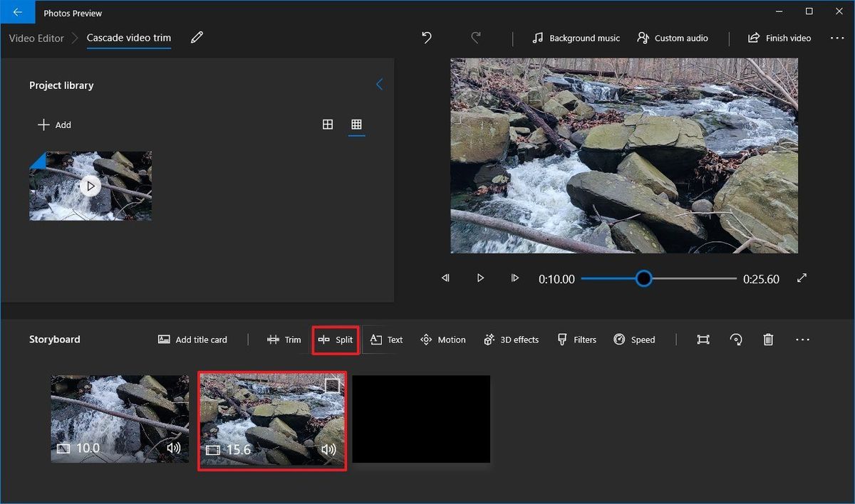Open the storyboard more options menu
855x504 pixels.
tap(802, 340)
